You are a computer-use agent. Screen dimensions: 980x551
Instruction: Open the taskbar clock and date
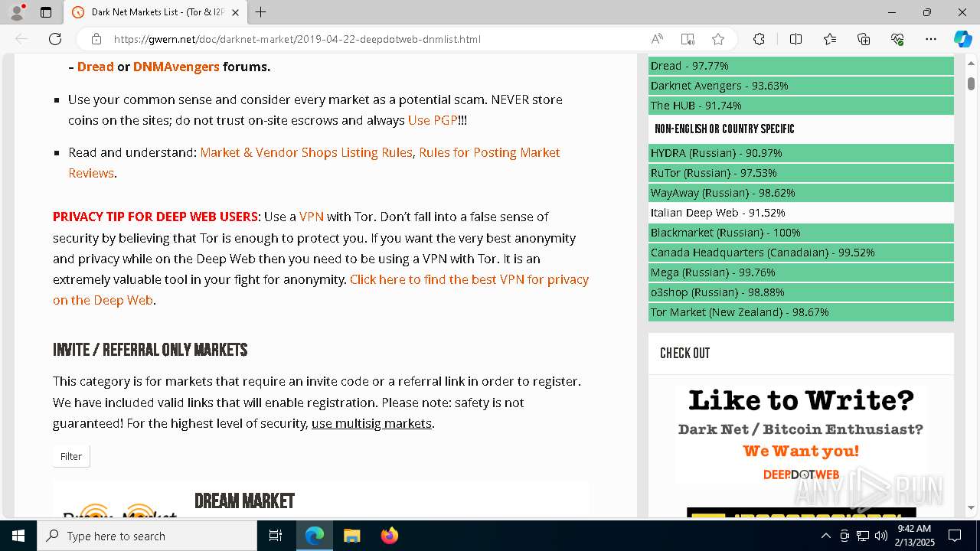click(x=915, y=536)
